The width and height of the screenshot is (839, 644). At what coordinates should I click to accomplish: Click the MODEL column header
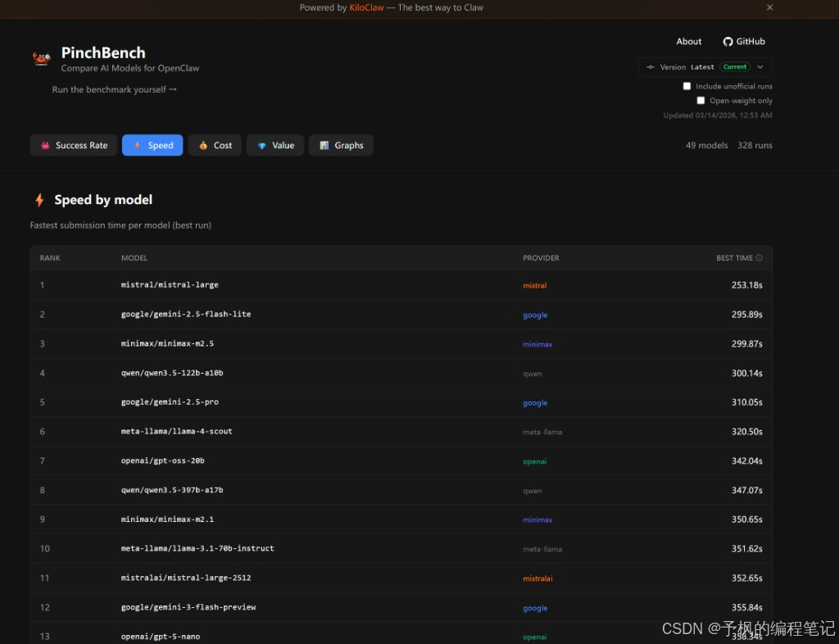[134, 258]
